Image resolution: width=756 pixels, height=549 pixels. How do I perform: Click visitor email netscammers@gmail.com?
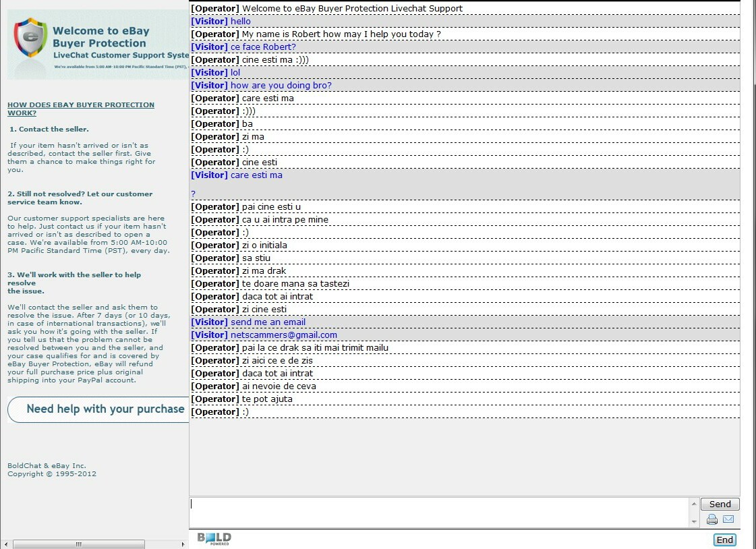pyautogui.click(x=284, y=335)
